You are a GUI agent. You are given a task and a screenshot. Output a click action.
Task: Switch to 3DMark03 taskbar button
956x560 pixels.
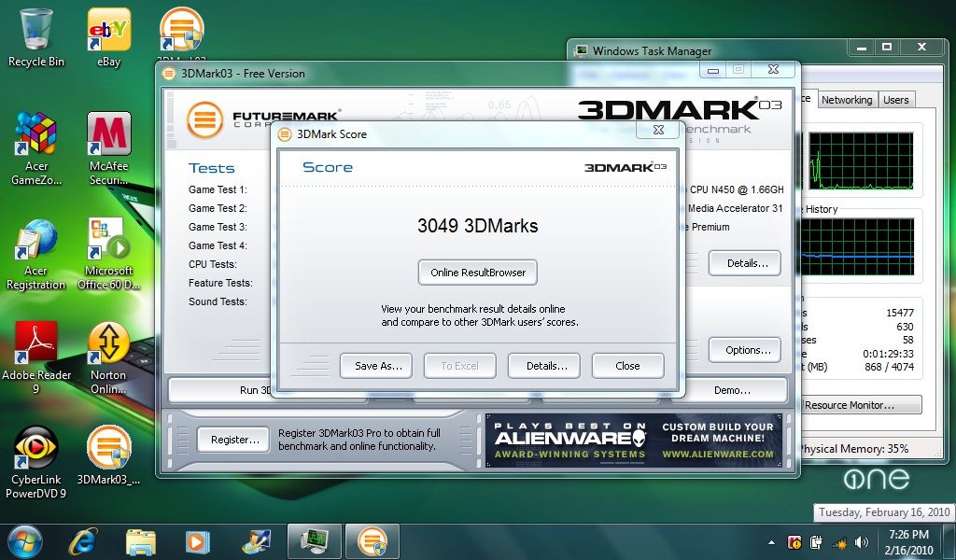coord(373,541)
